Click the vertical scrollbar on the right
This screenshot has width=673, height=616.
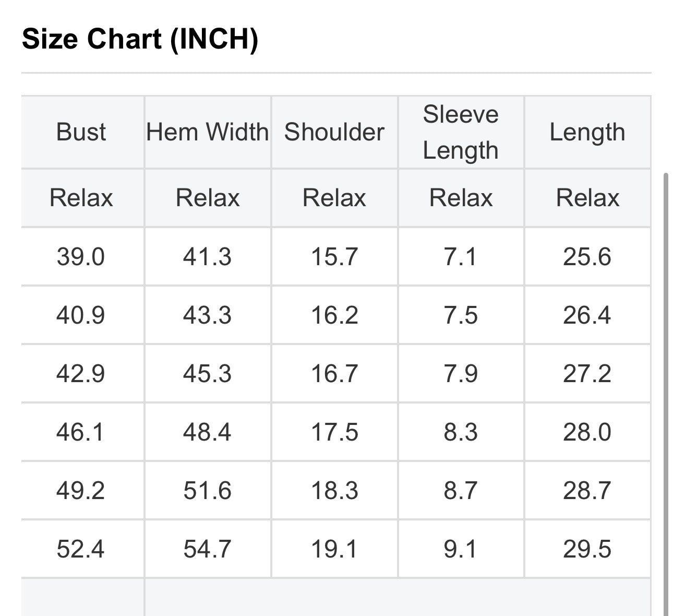point(665,394)
